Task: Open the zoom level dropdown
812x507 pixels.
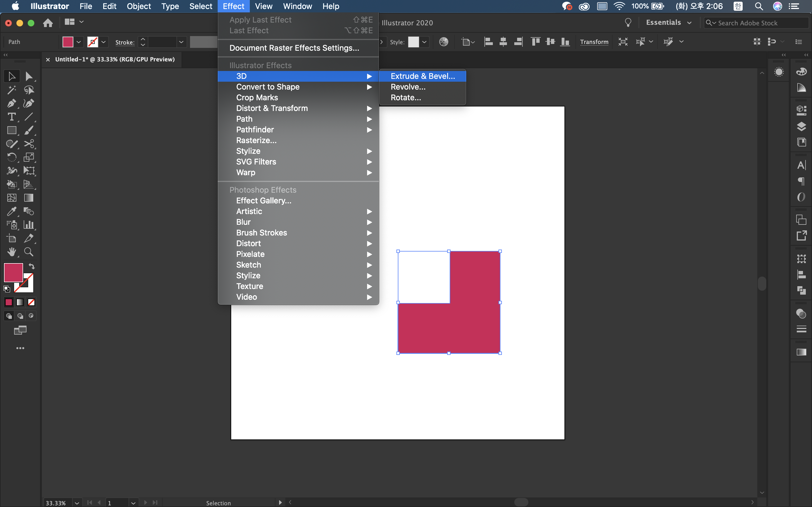Action: pyautogui.click(x=77, y=503)
